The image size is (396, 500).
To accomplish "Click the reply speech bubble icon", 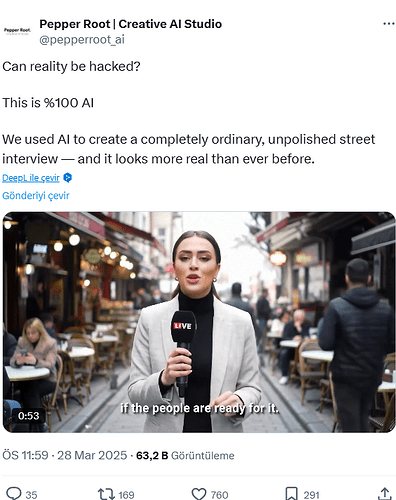I will click(14, 494).
